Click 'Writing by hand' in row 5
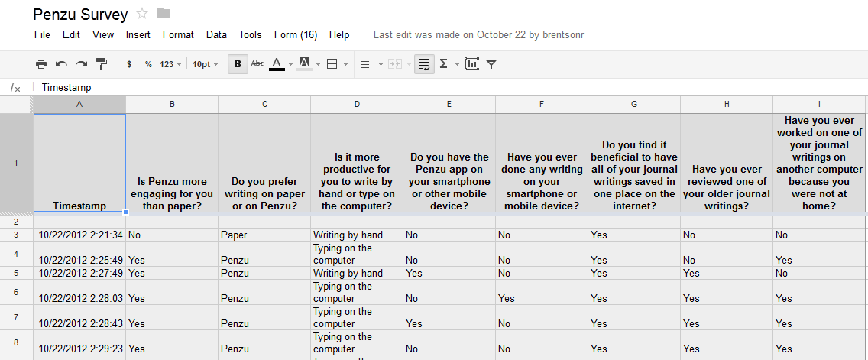 [357, 273]
